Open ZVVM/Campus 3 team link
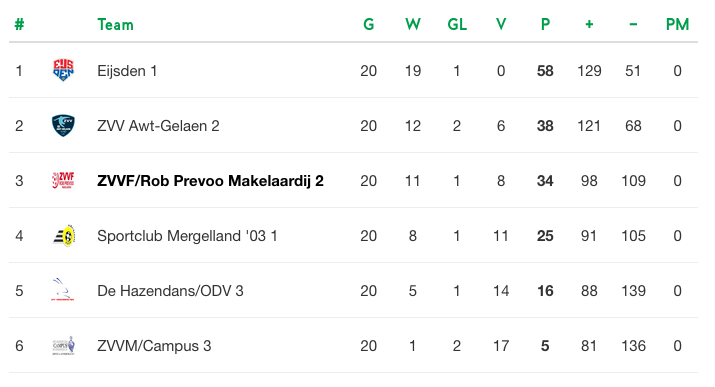715x387 pixels. point(154,346)
